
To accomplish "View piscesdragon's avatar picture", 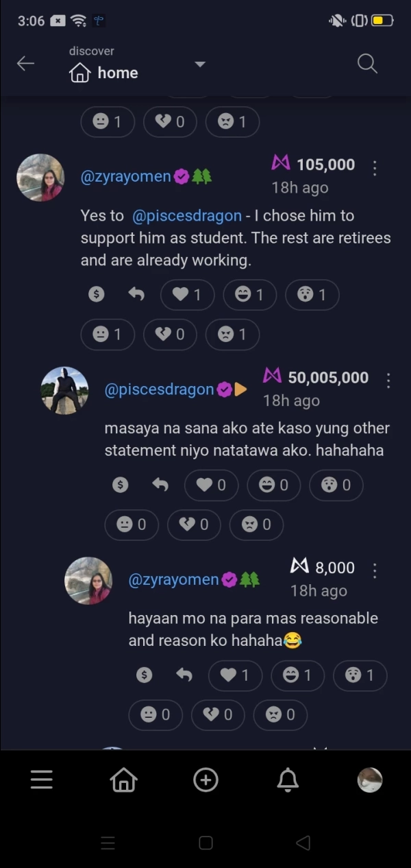I will point(65,390).
